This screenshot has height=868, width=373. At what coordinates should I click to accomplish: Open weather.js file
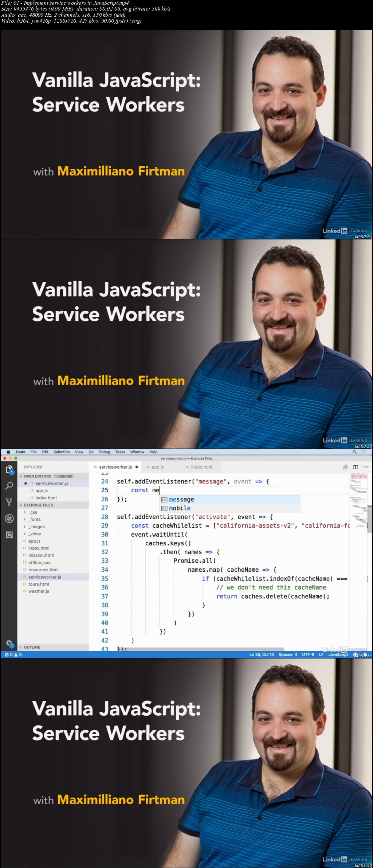[x=53, y=591]
